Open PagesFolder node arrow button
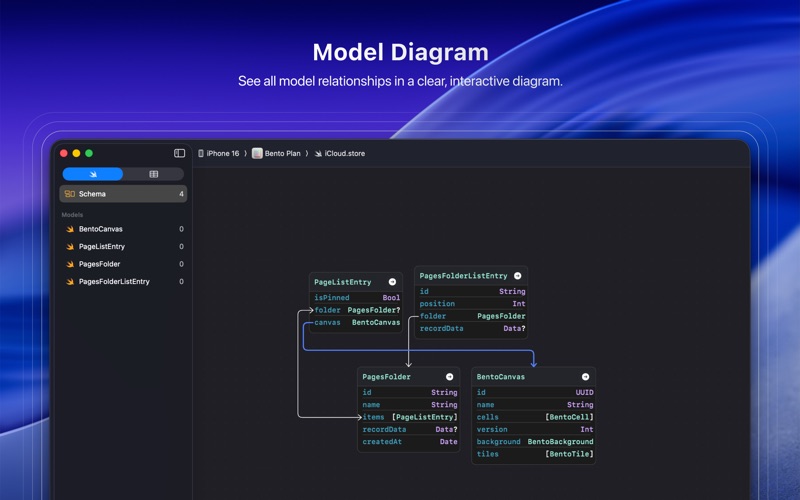This screenshot has width=800, height=500. [449, 377]
